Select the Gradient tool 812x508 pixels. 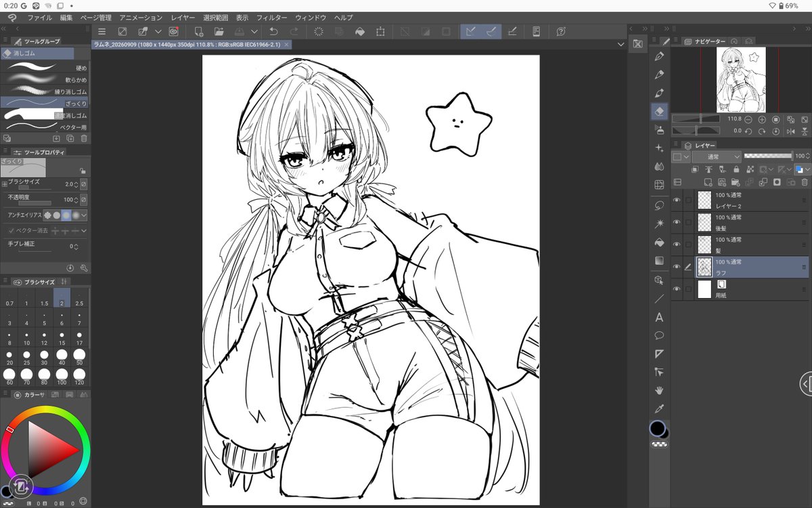click(x=659, y=260)
